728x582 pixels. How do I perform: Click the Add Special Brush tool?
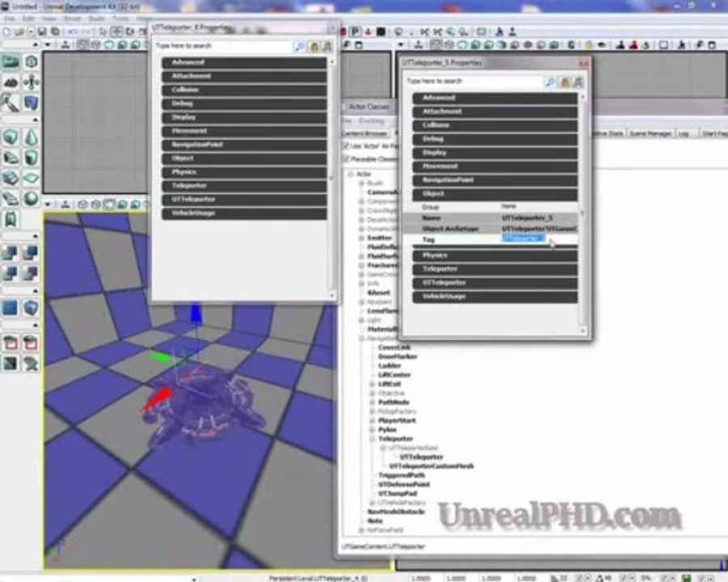pyautogui.click(x=11, y=308)
